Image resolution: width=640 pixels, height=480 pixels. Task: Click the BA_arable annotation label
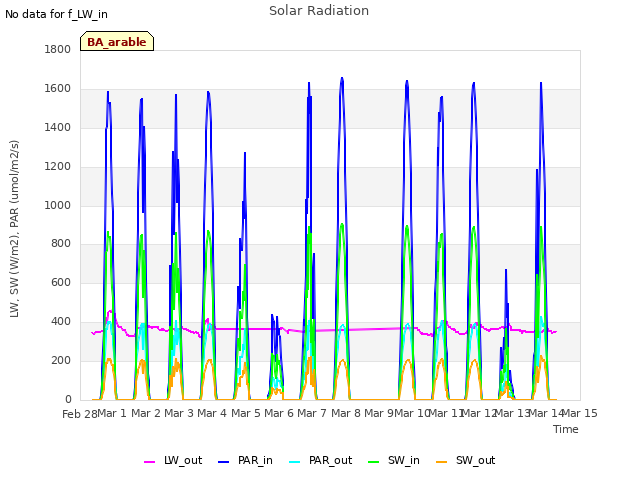coord(117,41)
